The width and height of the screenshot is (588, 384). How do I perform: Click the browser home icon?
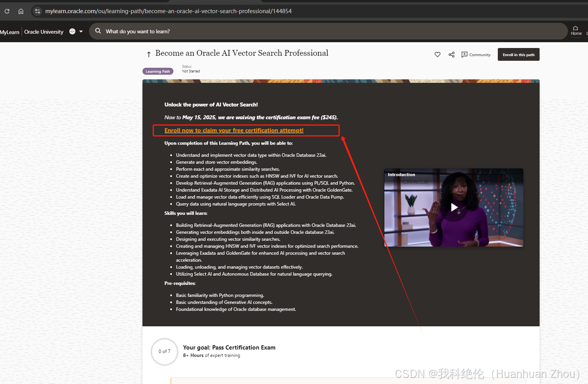21,11
